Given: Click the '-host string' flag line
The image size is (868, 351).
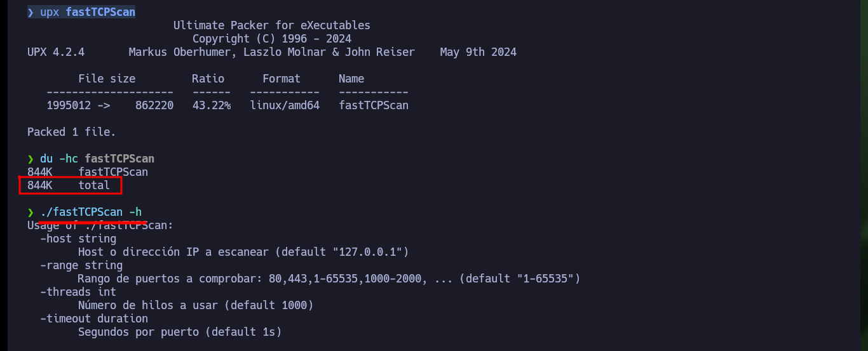Looking at the screenshot, I should point(78,239).
